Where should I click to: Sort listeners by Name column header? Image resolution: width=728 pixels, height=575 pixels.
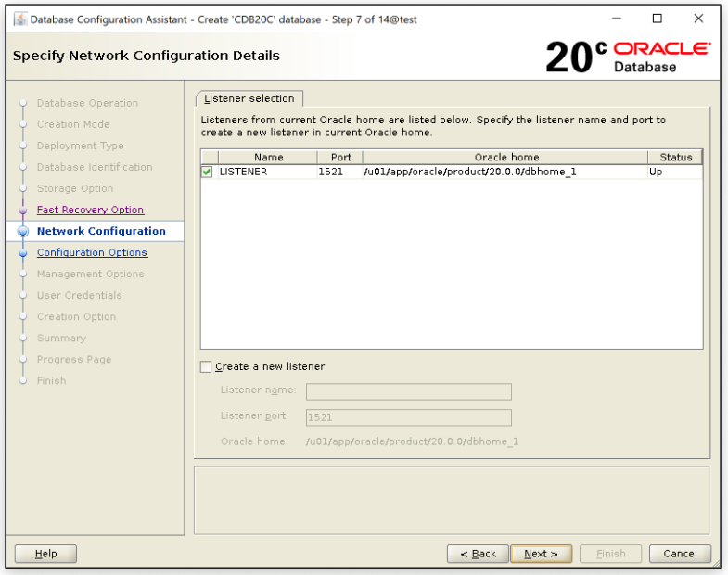coord(268,158)
